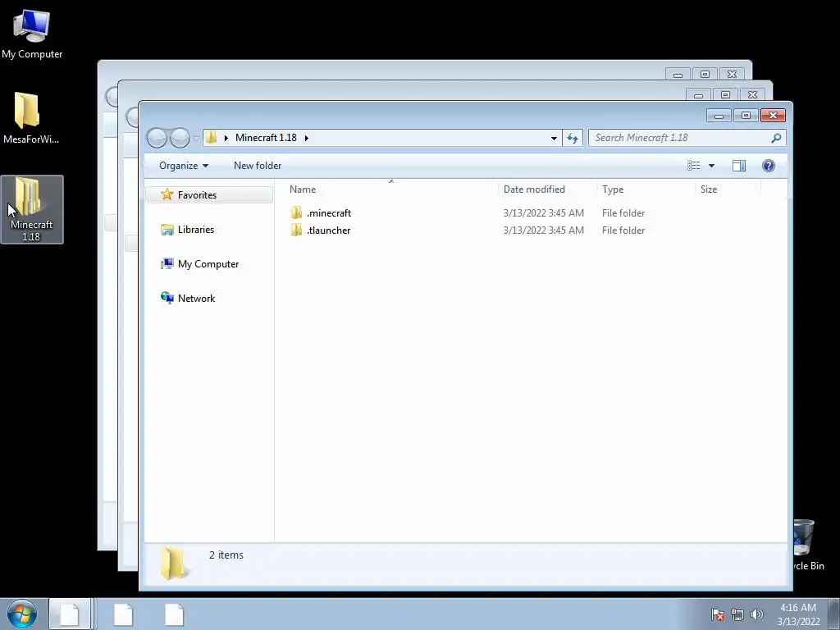The image size is (840, 630).
Task: Click the network tray icon
Action: 737,614
